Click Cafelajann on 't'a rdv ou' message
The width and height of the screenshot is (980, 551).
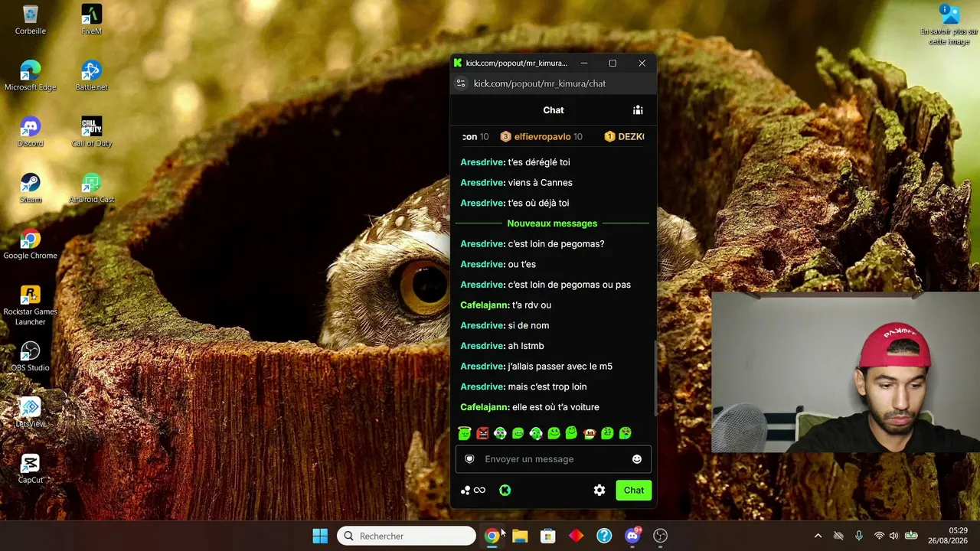click(x=485, y=305)
